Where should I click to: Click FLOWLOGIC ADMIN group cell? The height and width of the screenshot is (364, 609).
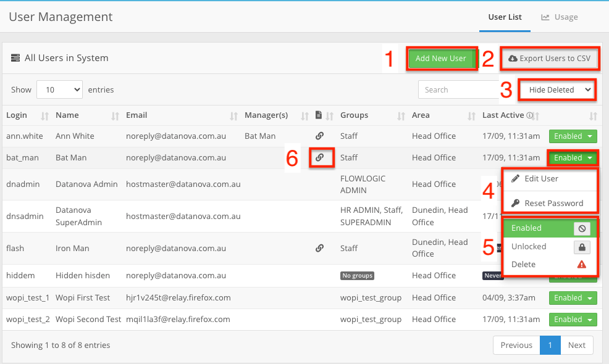tap(363, 184)
